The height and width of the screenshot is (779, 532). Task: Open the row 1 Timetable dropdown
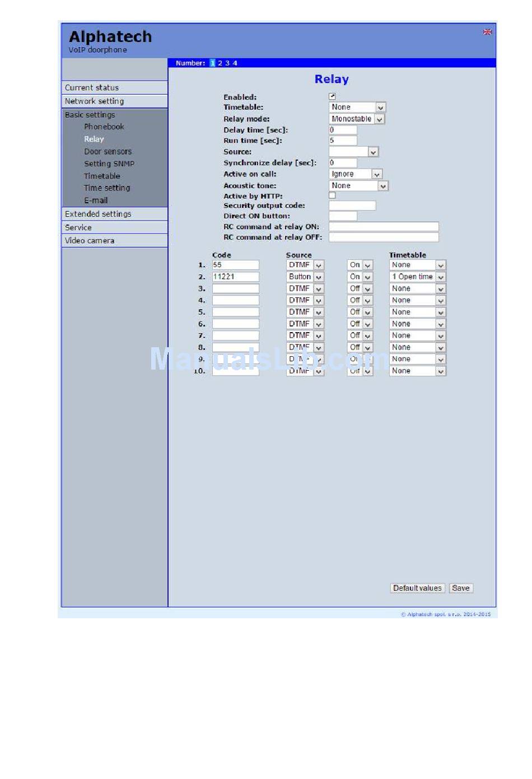(418, 265)
